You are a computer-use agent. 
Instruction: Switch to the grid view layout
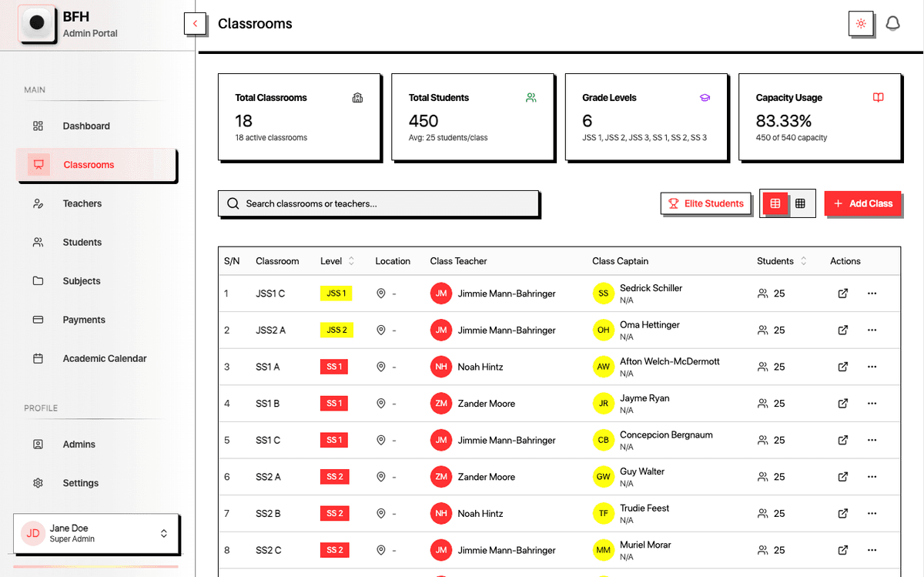(x=802, y=203)
